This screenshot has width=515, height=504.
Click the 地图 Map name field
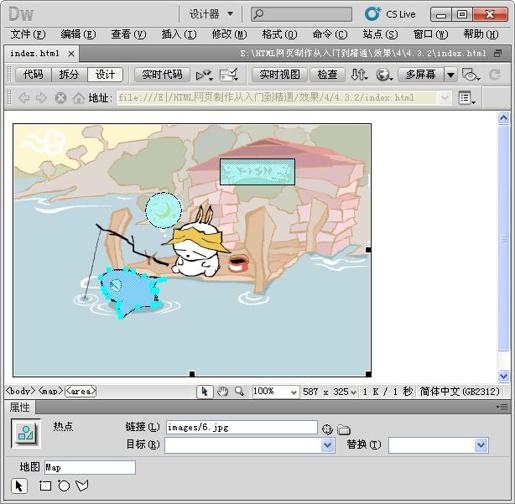[x=90, y=467]
